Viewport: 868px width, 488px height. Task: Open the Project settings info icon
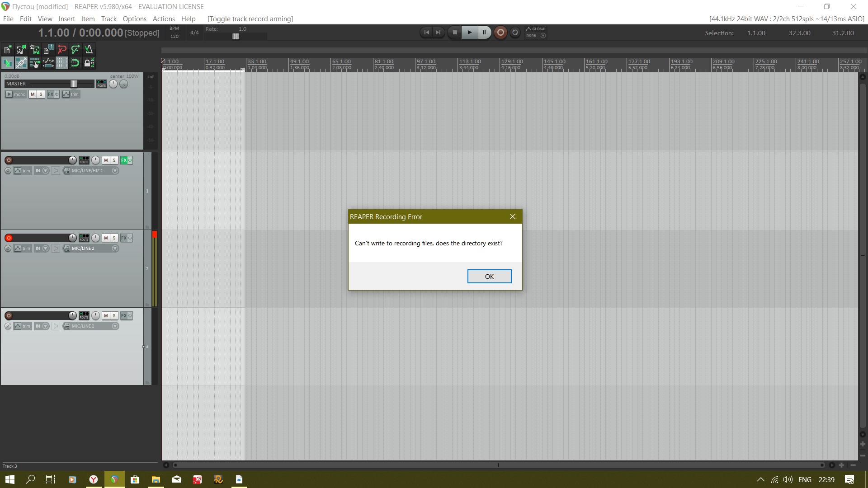click(x=48, y=49)
